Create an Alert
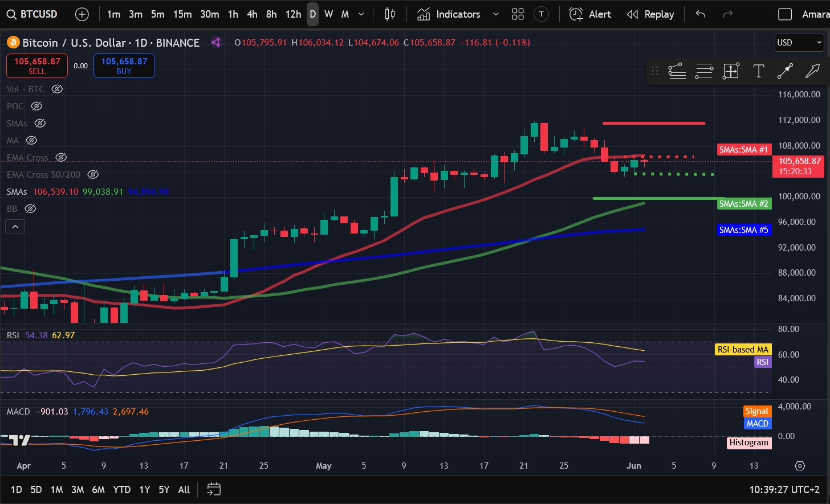The width and height of the screenshot is (830, 504). click(590, 14)
